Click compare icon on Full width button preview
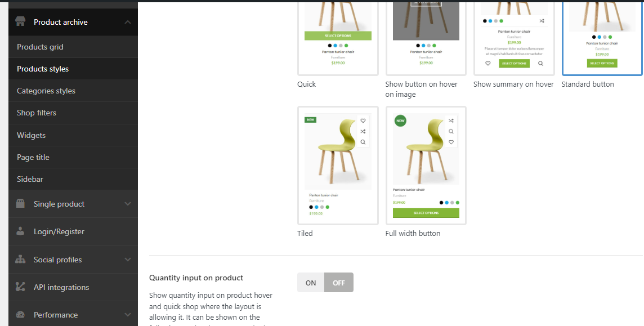Screen dimensions: 644x326 point(451,121)
